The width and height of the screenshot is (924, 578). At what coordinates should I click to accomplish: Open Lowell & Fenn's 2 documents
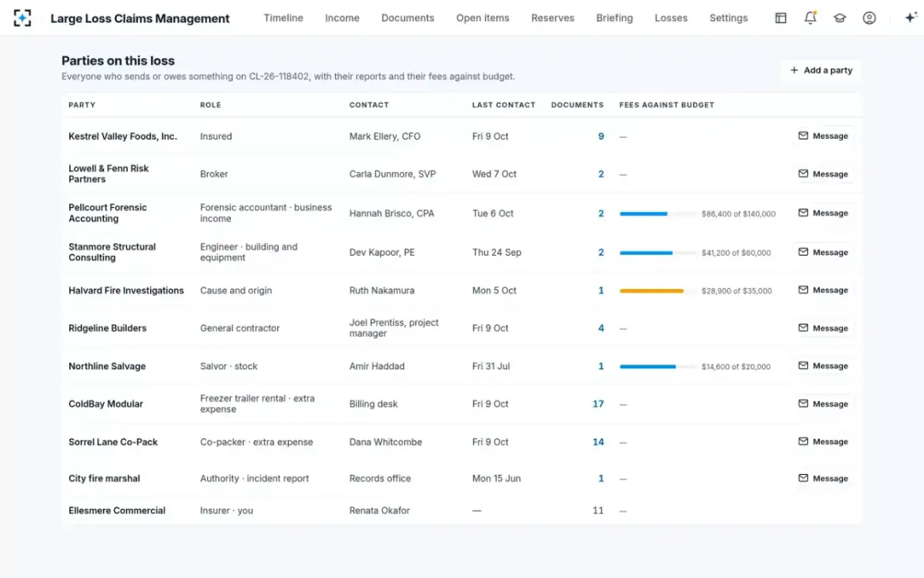coord(601,174)
